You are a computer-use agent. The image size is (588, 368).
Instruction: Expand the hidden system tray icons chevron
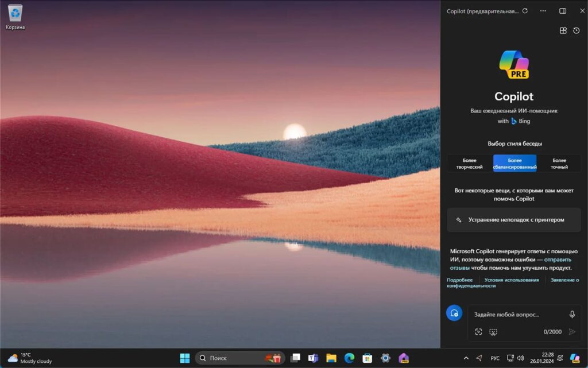pos(466,358)
